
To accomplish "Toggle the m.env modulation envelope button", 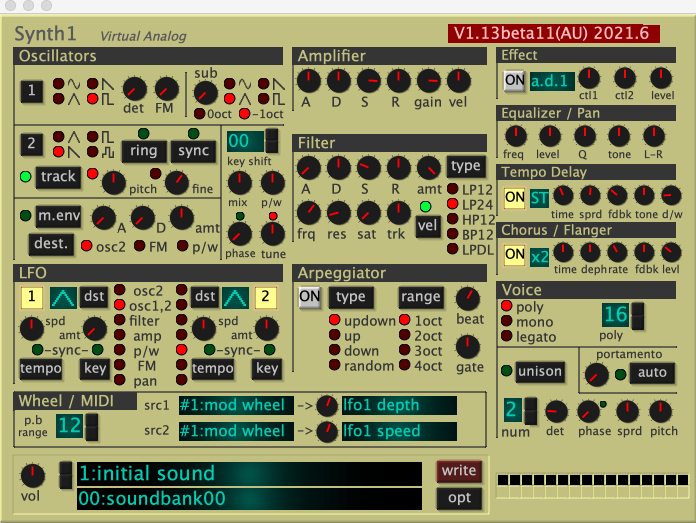I will coord(59,216).
